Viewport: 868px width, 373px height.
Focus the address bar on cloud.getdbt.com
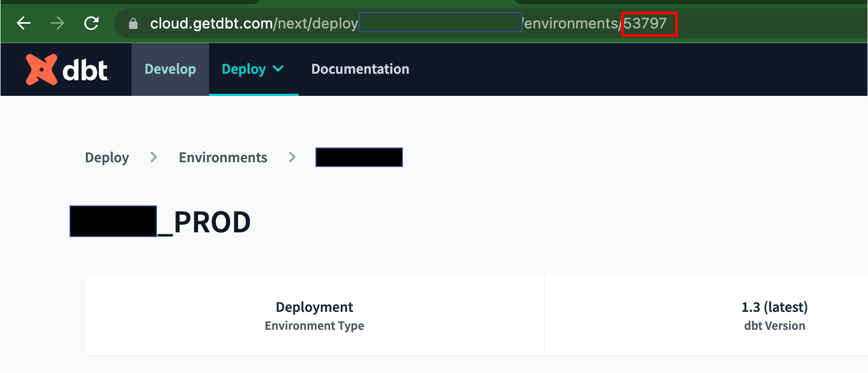[211, 24]
